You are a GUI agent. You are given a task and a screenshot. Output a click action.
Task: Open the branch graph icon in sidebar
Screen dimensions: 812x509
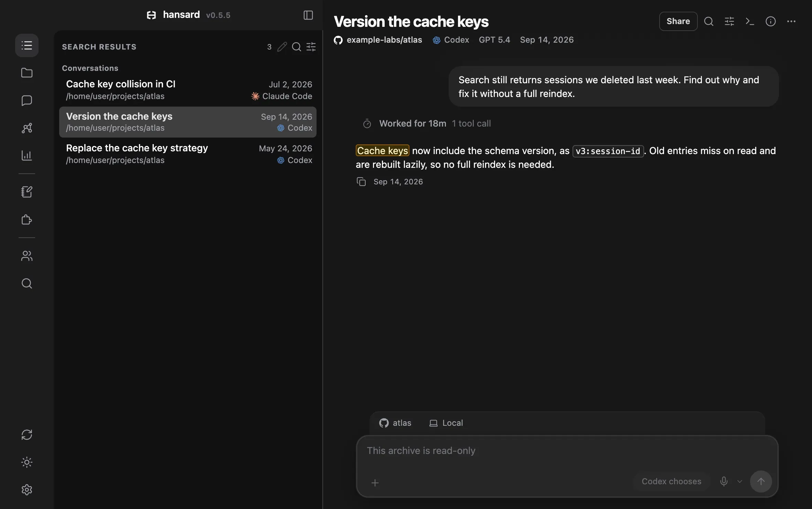pyautogui.click(x=27, y=128)
